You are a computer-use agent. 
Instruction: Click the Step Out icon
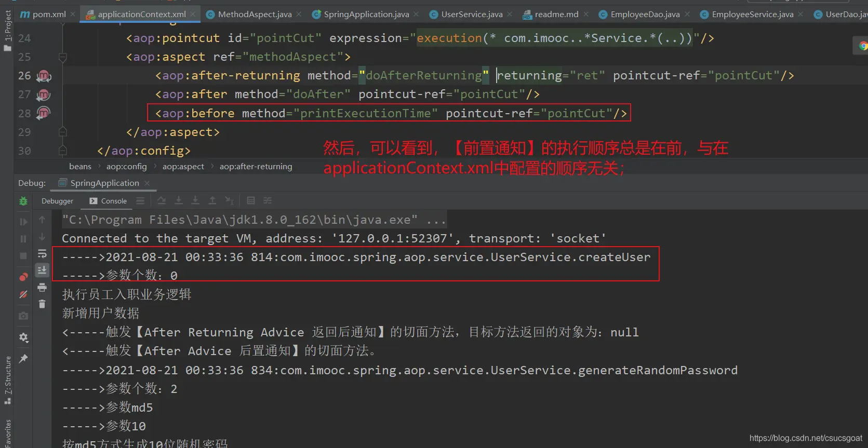(212, 200)
